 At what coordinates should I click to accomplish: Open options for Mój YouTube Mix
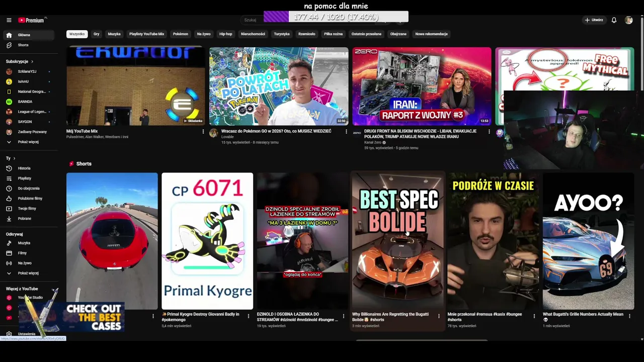(x=203, y=132)
